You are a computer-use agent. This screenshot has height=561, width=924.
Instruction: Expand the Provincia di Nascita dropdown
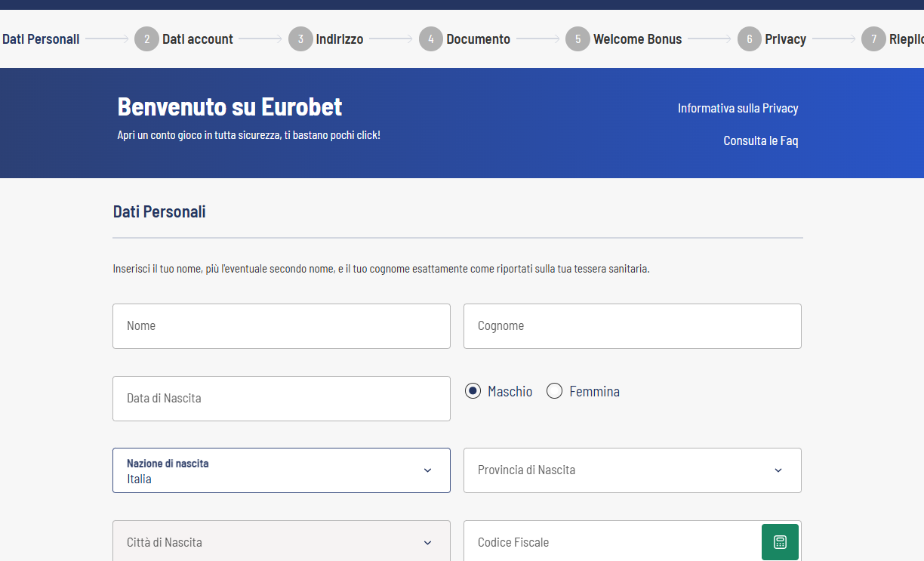(633, 470)
